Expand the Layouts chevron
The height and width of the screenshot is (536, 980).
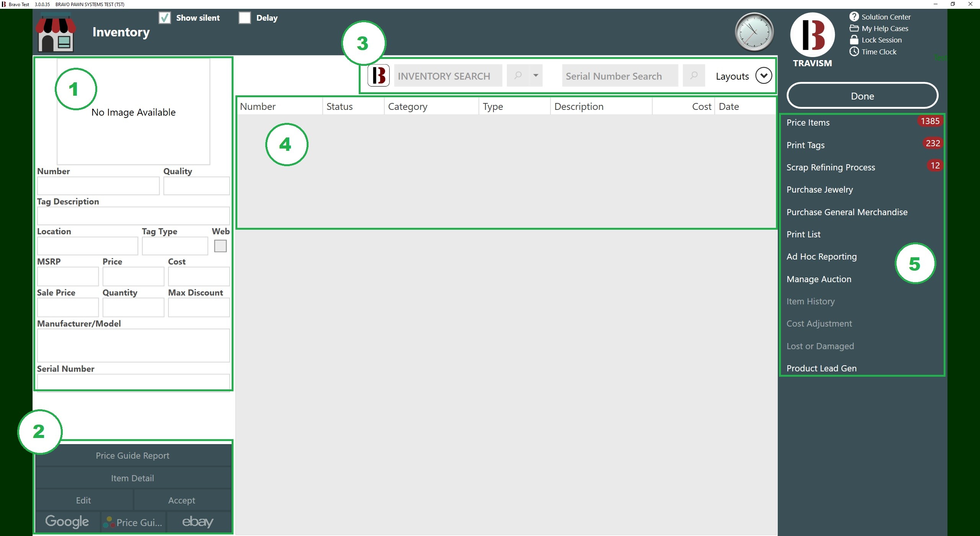[764, 75]
